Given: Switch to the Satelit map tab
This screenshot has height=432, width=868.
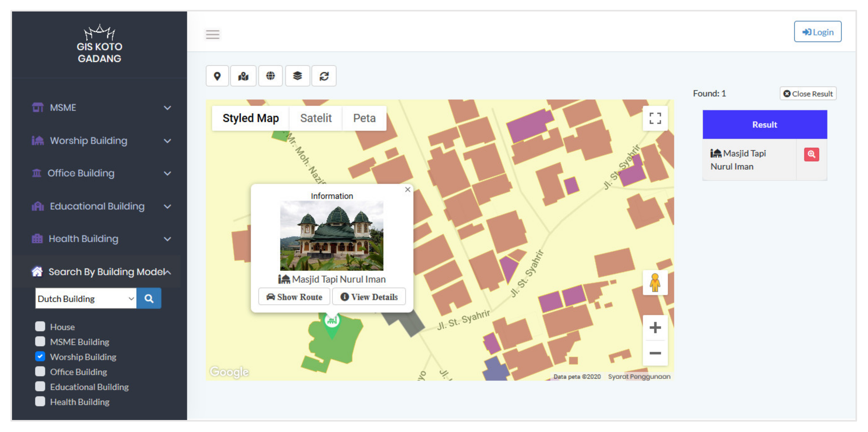Looking at the screenshot, I should (x=316, y=118).
